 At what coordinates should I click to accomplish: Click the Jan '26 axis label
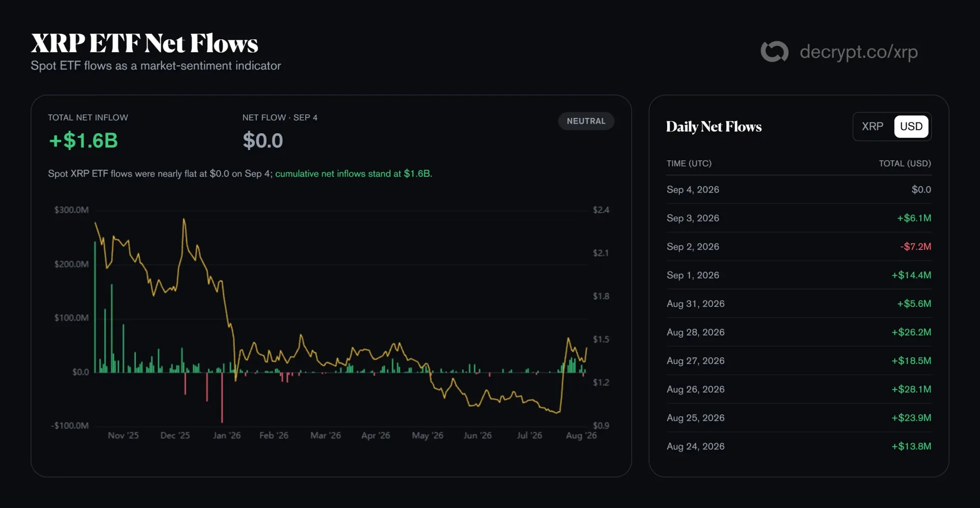(227, 436)
